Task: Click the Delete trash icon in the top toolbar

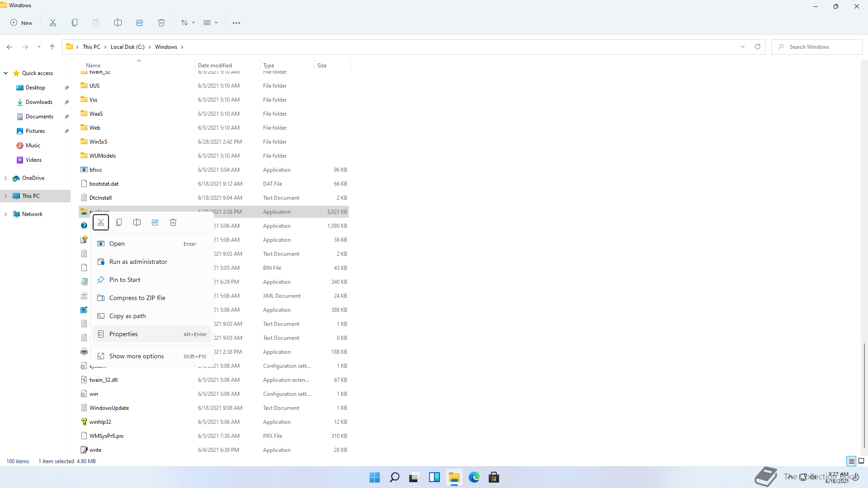Action: click(161, 23)
